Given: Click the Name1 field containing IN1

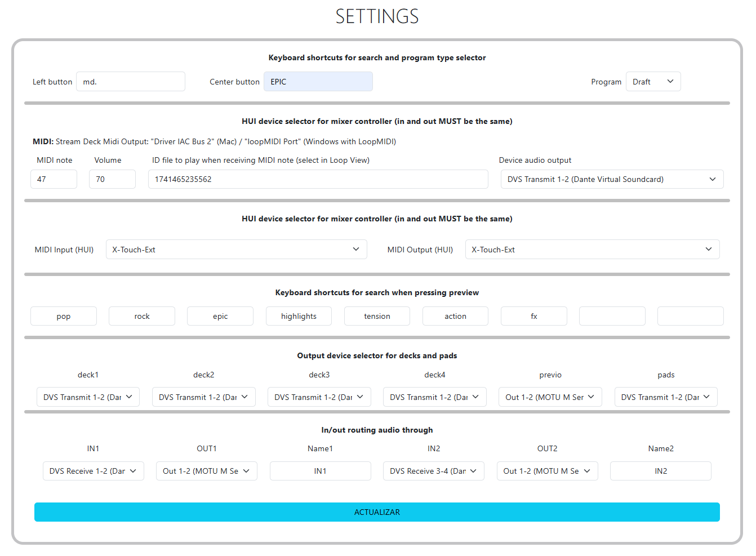Looking at the screenshot, I should coord(321,471).
